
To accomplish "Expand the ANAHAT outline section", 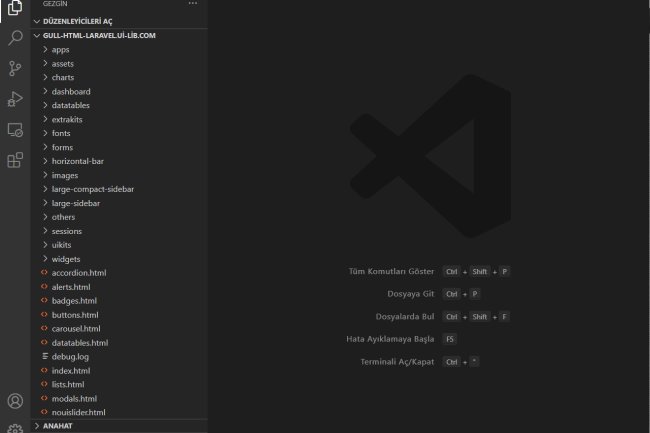I will [x=58, y=425].
